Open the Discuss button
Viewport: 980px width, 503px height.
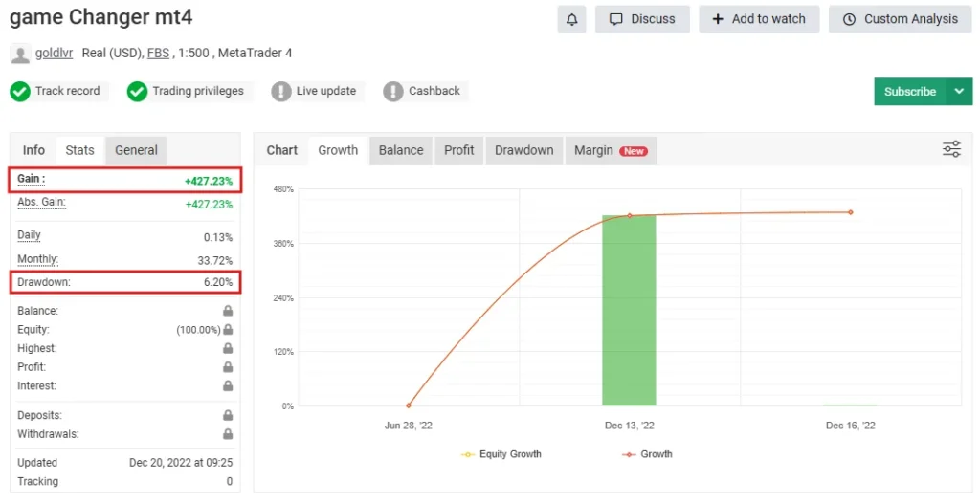[x=642, y=19]
